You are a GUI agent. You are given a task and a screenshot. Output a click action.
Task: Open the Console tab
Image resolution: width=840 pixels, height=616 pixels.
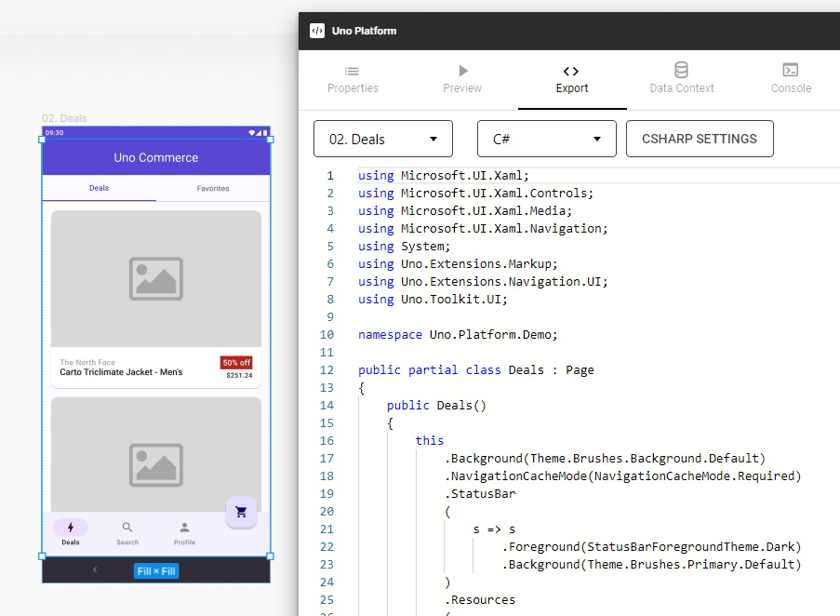coord(791,79)
